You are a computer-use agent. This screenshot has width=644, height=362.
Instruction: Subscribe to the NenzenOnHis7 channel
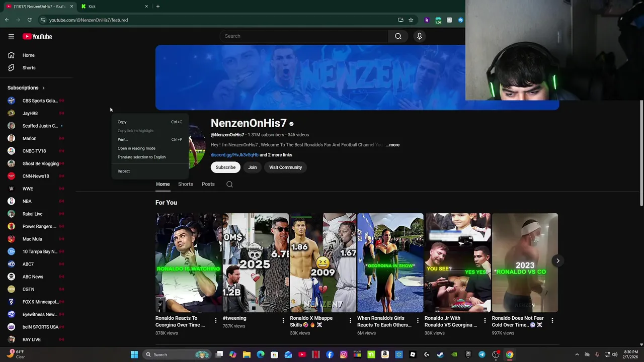tap(225, 167)
